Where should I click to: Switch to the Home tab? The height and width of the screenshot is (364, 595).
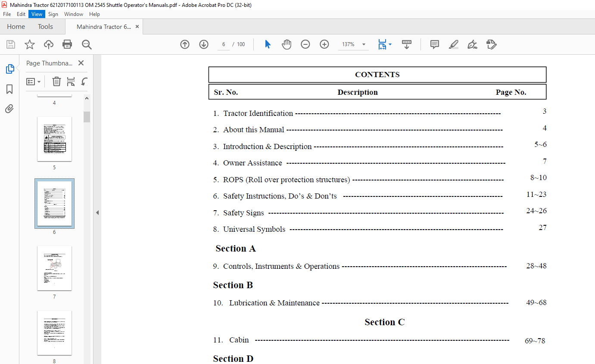coord(16,27)
